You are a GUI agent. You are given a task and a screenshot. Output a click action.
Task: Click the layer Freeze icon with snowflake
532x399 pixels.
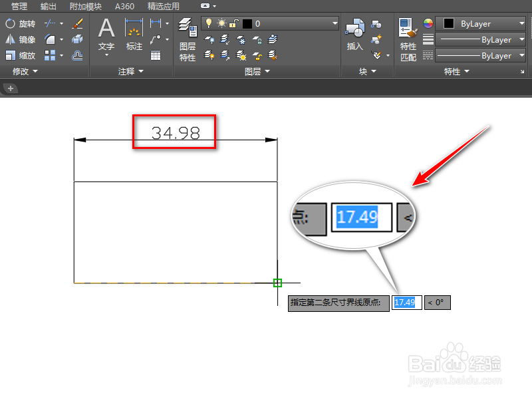(x=241, y=40)
